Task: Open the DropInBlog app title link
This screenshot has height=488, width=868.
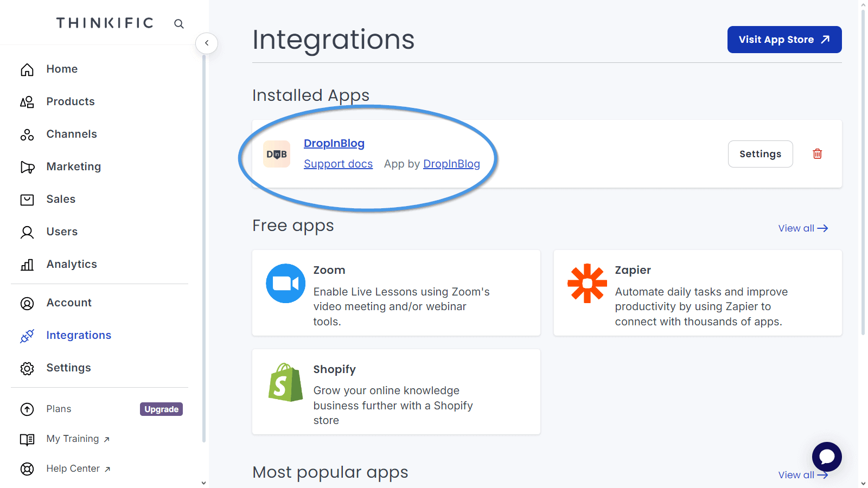Action: click(x=334, y=143)
